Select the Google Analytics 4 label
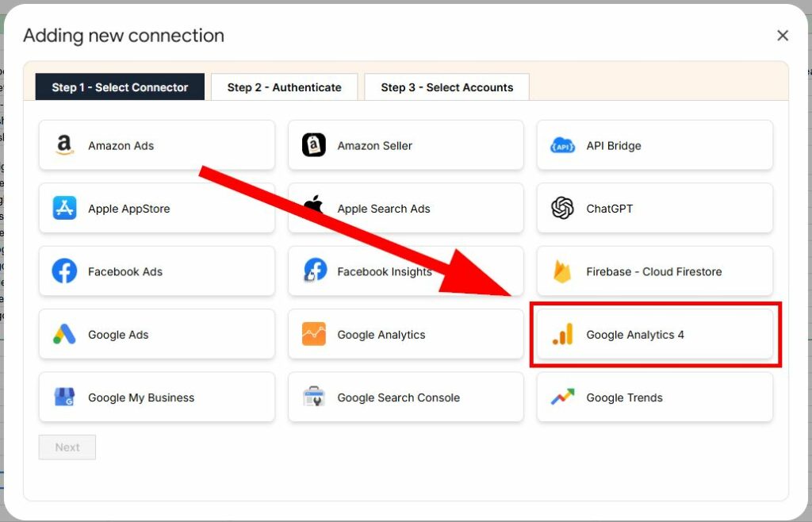The height and width of the screenshot is (522, 812). (x=635, y=335)
